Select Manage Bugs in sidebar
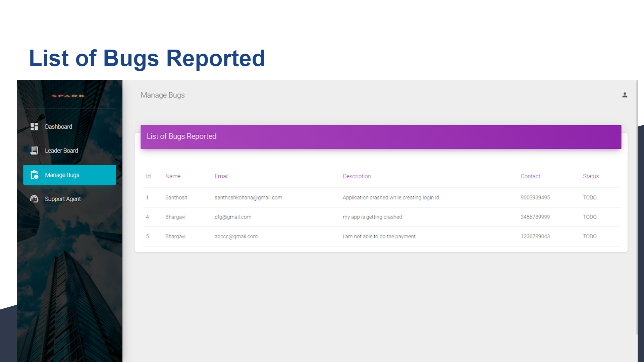 [x=62, y=175]
